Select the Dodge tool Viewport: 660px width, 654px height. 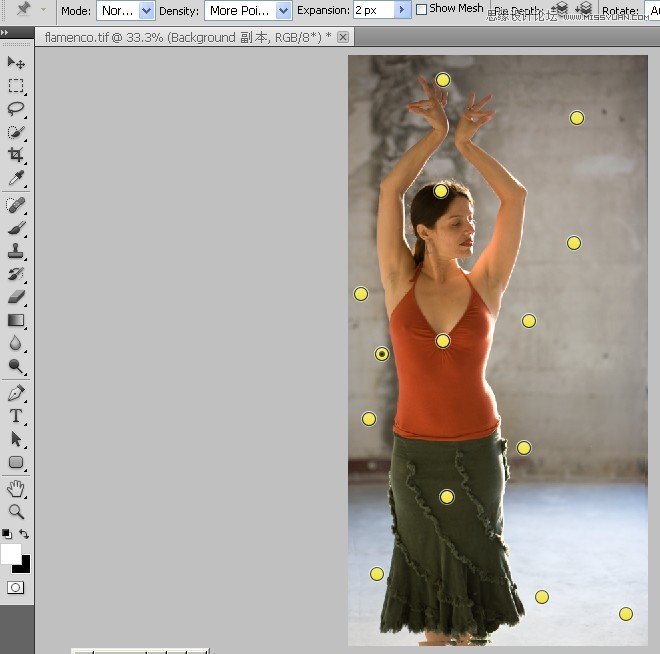[x=16, y=366]
